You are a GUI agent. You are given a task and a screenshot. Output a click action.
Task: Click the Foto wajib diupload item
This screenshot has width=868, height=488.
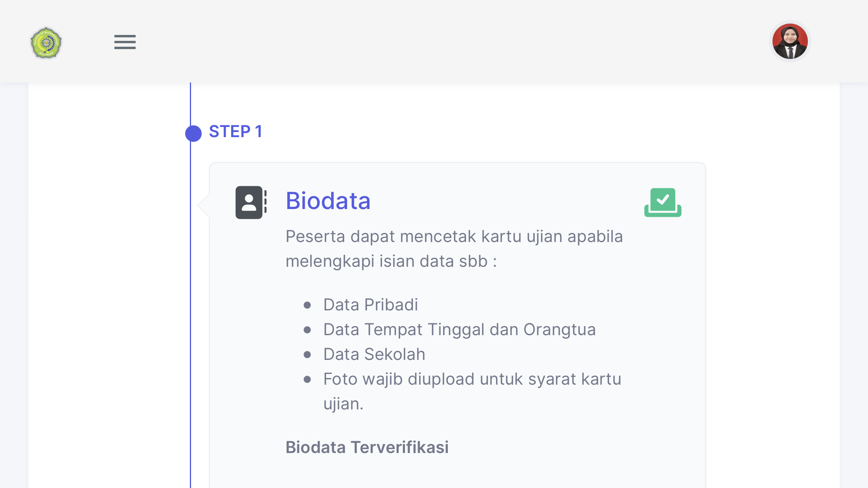coord(472,379)
